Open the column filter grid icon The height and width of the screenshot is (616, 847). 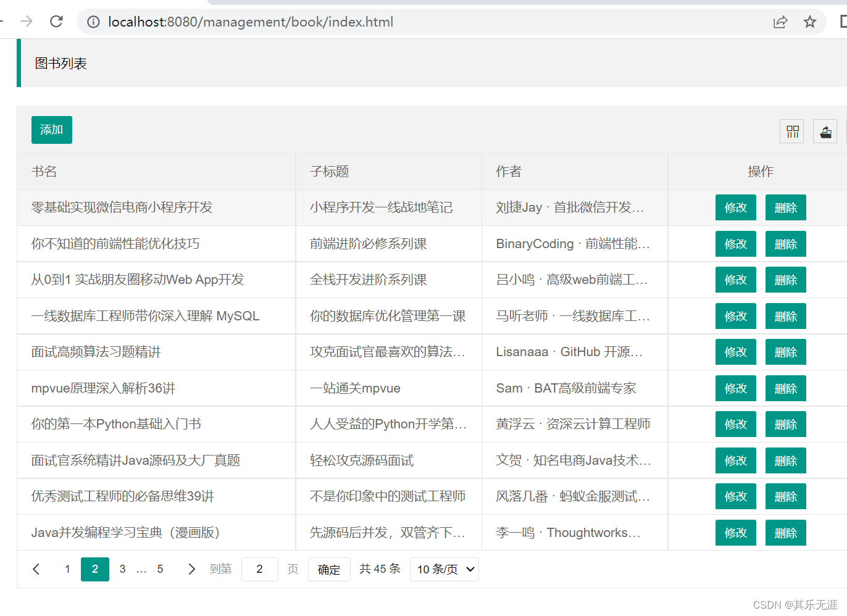point(793,131)
